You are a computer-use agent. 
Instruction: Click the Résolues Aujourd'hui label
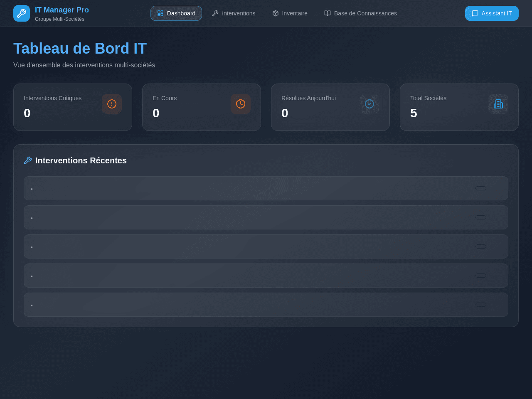pos(308,98)
